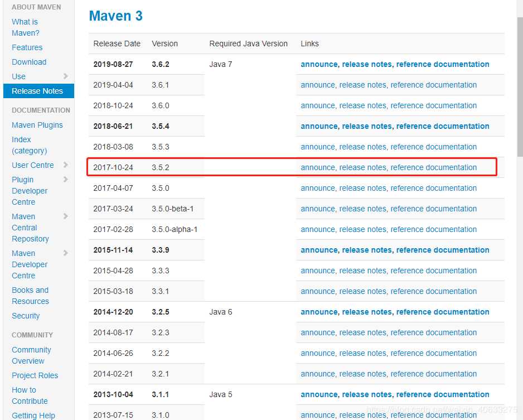Select the 3.5.0-beta-1 version cell
Screen dimensions: 523x420
tap(172, 209)
